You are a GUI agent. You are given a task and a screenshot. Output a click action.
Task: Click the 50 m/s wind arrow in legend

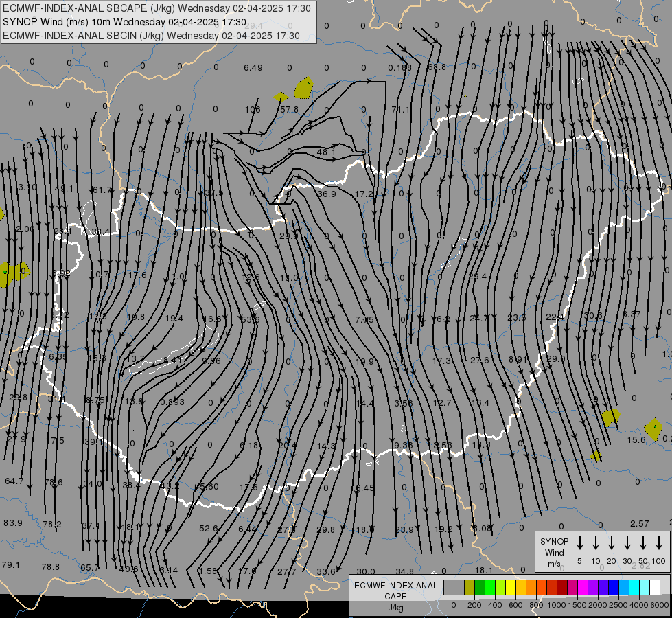click(643, 543)
